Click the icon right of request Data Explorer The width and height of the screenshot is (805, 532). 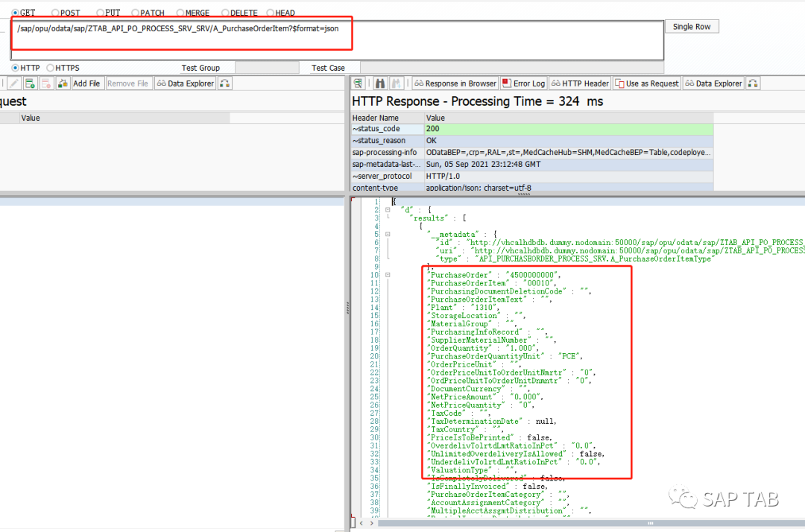(225, 83)
